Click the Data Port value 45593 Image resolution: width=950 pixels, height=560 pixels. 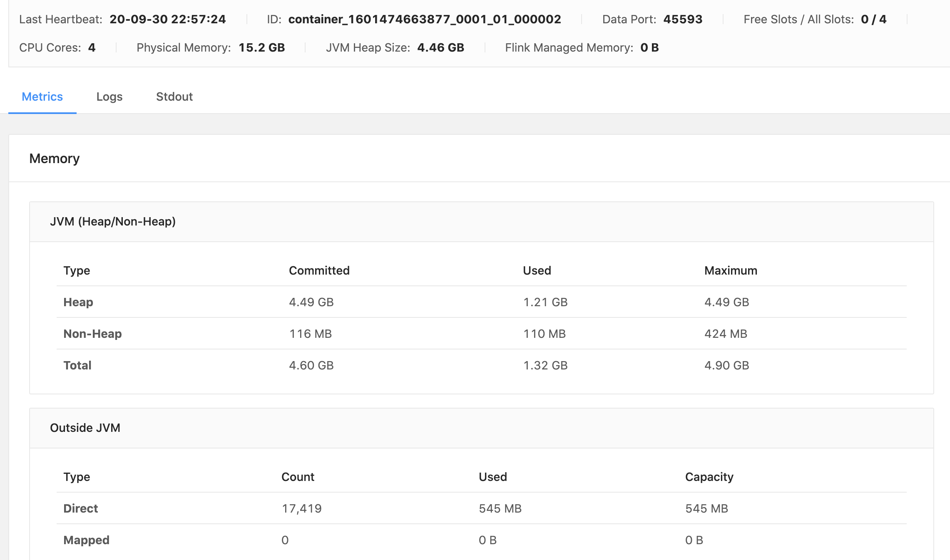point(683,19)
